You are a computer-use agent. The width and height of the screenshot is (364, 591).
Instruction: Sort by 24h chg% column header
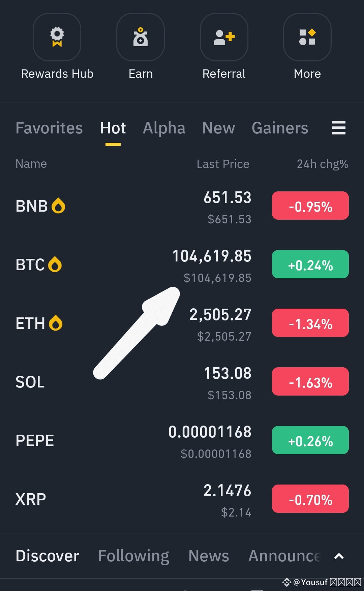click(x=323, y=164)
